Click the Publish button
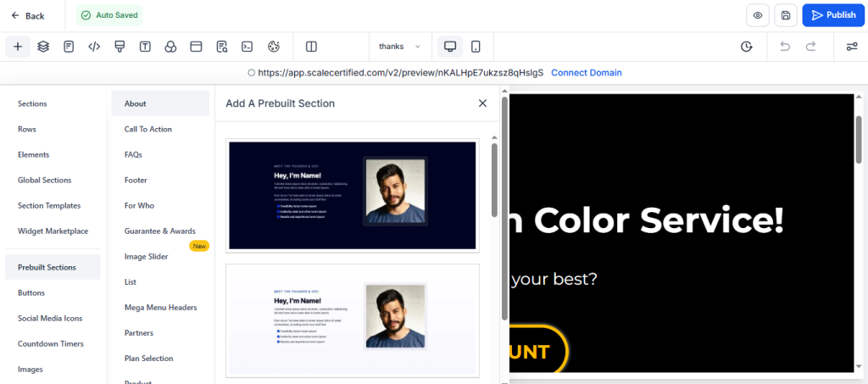This screenshot has height=384, width=868. (x=832, y=15)
